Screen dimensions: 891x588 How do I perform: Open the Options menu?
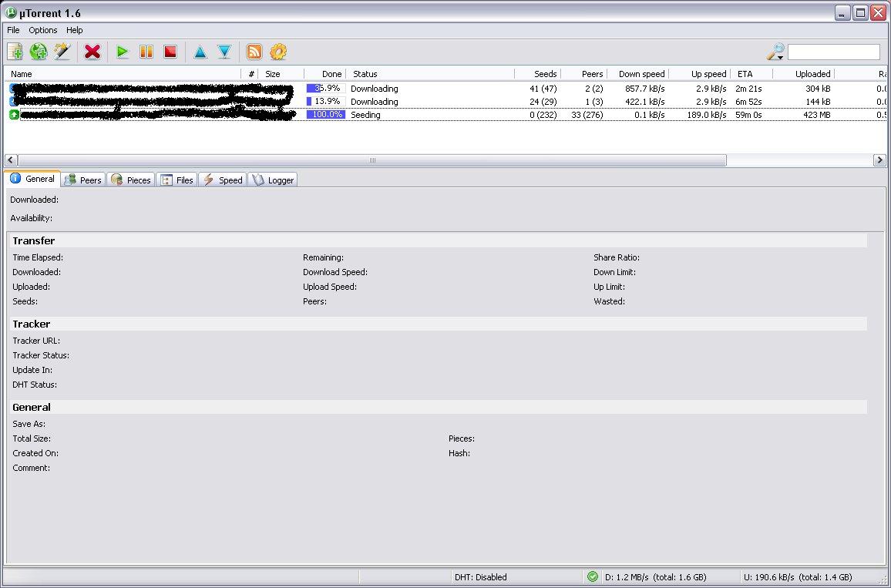coord(42,30)
